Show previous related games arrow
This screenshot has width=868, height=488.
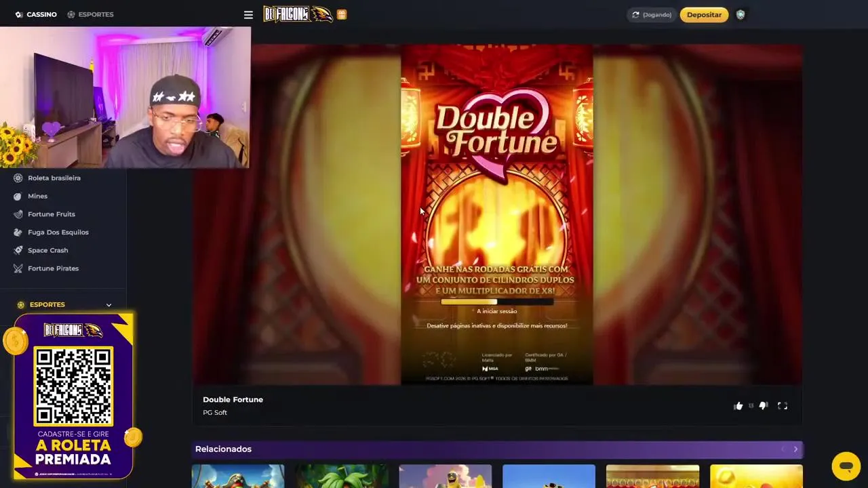(783, 449)
